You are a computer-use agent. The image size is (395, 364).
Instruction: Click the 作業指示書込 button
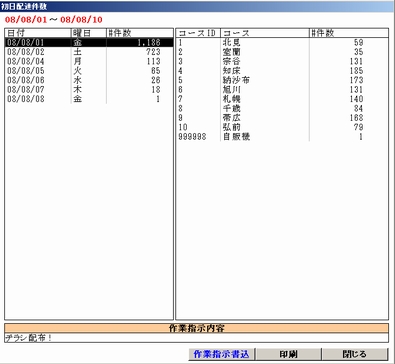[x=221, y=354]
